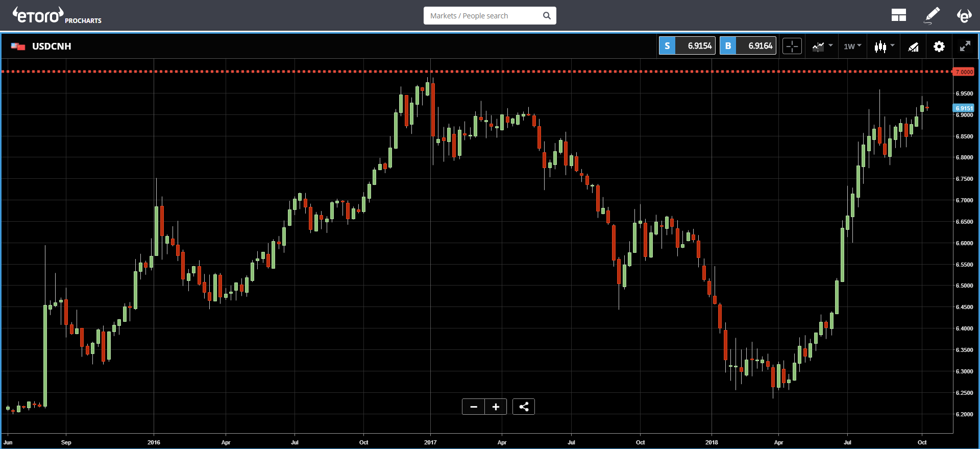The image size is (980, 449).
Task: Open the compare instruments dropdown
Action: [x=822, y=46]
